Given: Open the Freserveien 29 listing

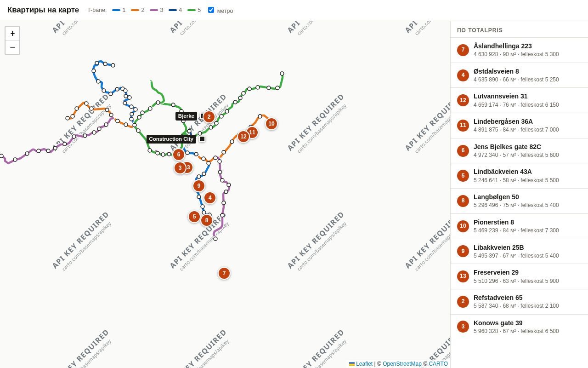Looking at the screenshot, I should [x=519, y=276].
